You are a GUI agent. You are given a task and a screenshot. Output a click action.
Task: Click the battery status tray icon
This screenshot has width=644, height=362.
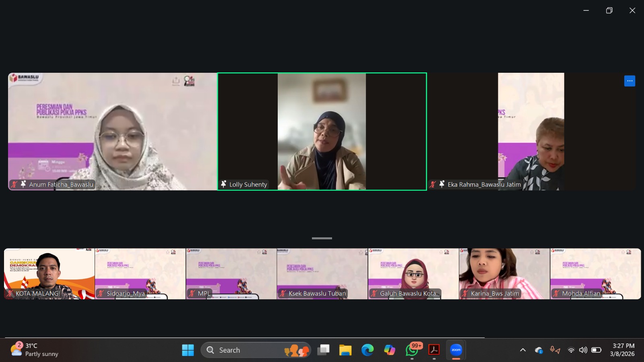click(596, 350)
